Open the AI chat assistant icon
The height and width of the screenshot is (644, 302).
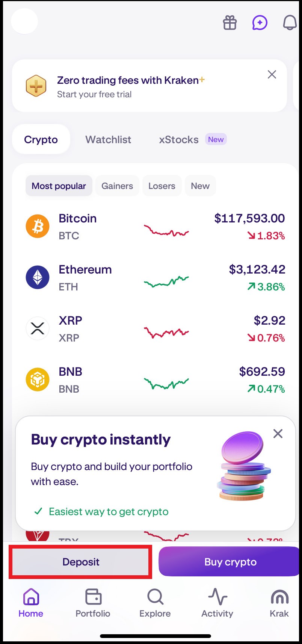(260, 23)
